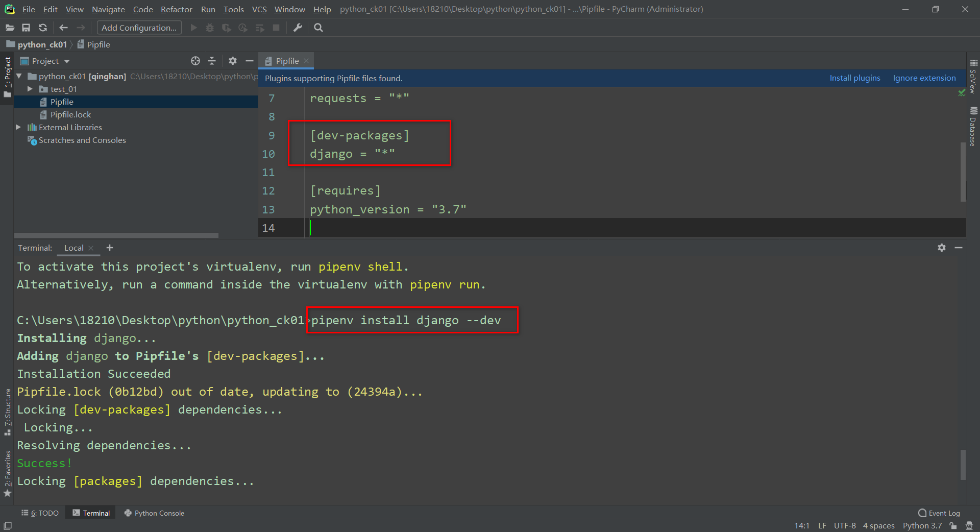Select Pipfile.lock in project tree
Viewport: 980px width, 532px height.
pos(70,114)
